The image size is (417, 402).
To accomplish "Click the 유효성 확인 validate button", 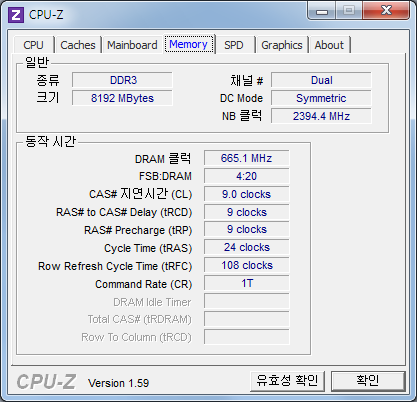I will [x=287, y=381].
